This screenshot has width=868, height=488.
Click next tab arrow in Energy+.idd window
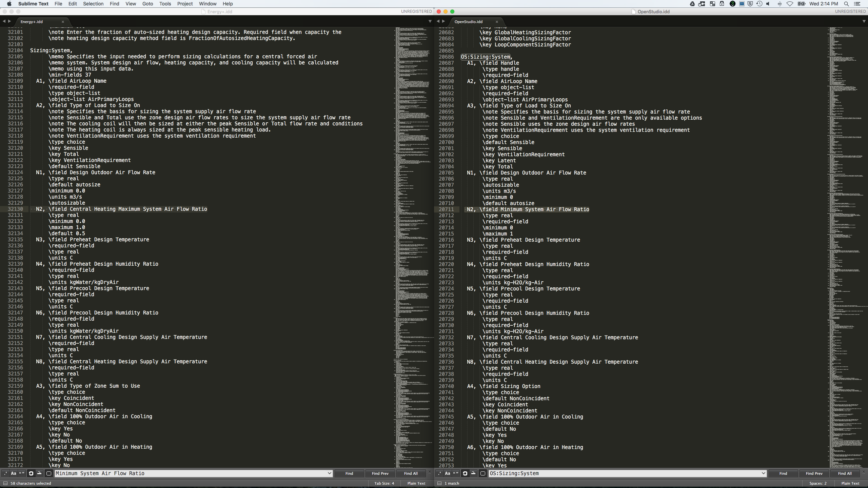coord(9,21)
